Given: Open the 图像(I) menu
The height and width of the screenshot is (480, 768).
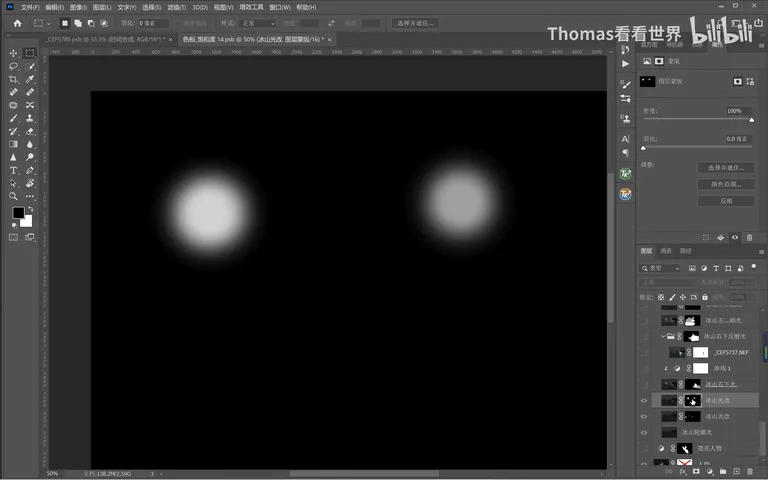Looking at the screenshot, I should click(78, 7).
